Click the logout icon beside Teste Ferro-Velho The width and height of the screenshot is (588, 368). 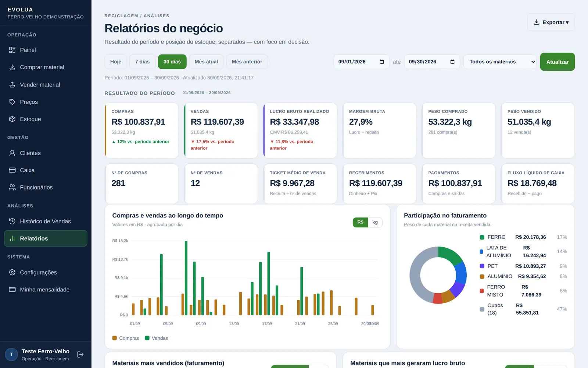pyautogui.click(x=80, y=354)
